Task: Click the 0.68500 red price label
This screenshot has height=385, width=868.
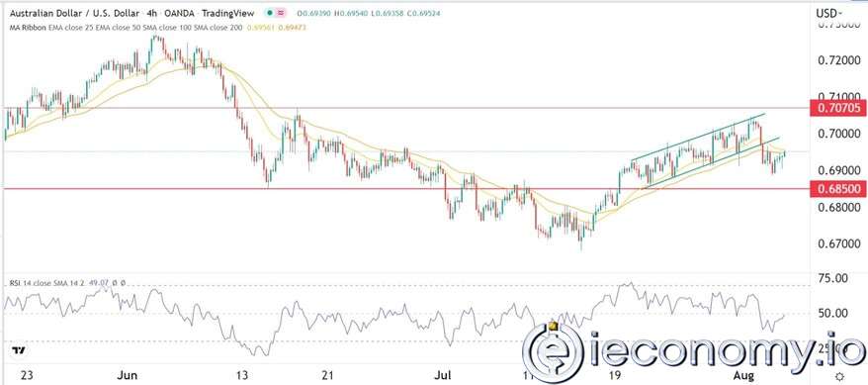Action: [x=837, y=189]
